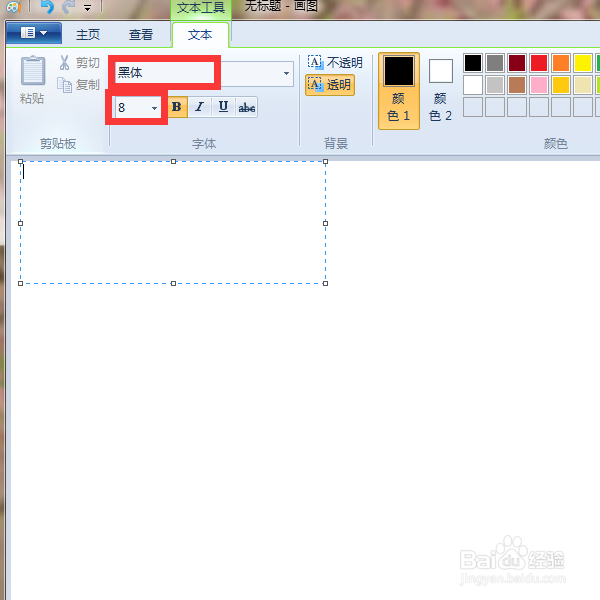Pick the gray 50% color swatch
The height and width of the screenshot is (600, 600).
pos(495,63)
